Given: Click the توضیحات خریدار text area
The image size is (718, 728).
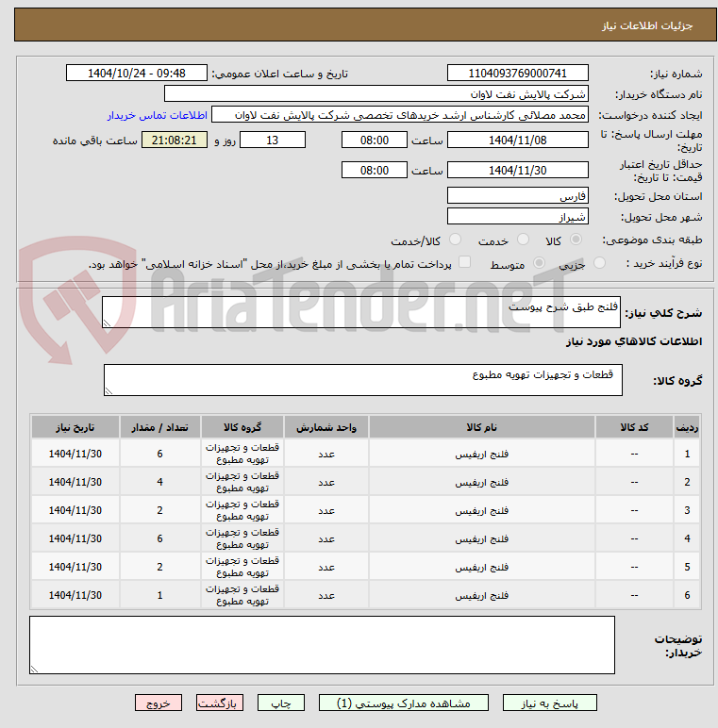Looking at the screenshot, I should (323, 645).
